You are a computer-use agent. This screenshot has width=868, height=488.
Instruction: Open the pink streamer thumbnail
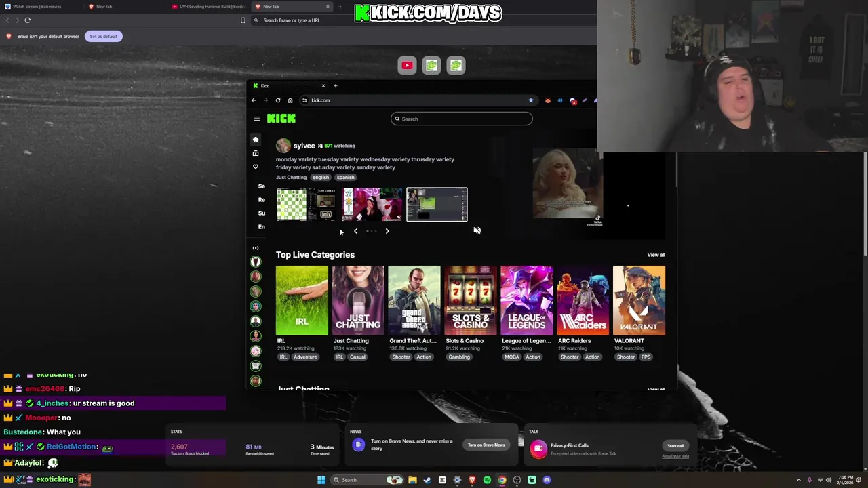[372, 205]
